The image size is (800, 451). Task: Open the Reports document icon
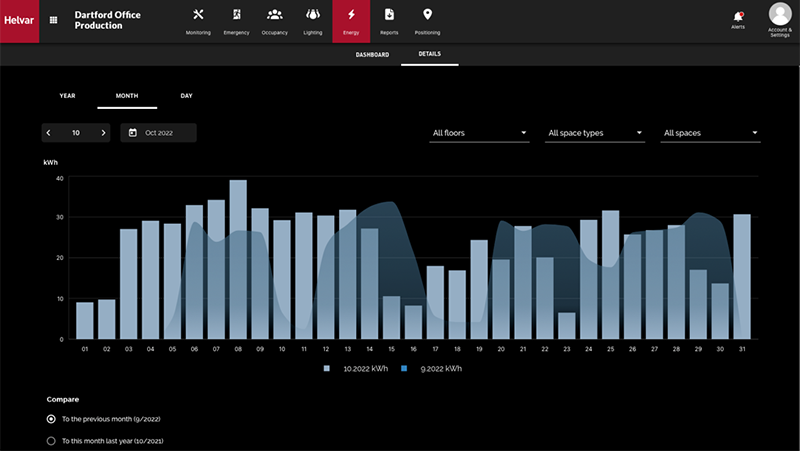click(389, 15)
